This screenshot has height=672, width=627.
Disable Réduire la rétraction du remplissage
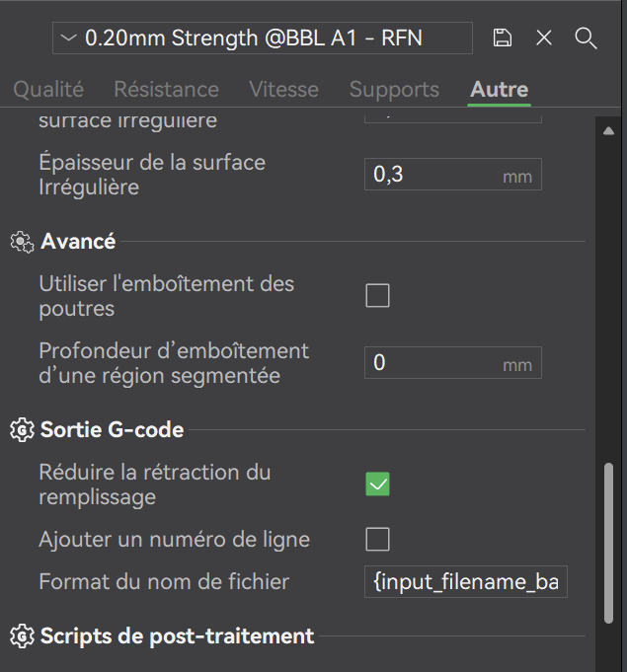pyautogui.click(x=377, y=485)
